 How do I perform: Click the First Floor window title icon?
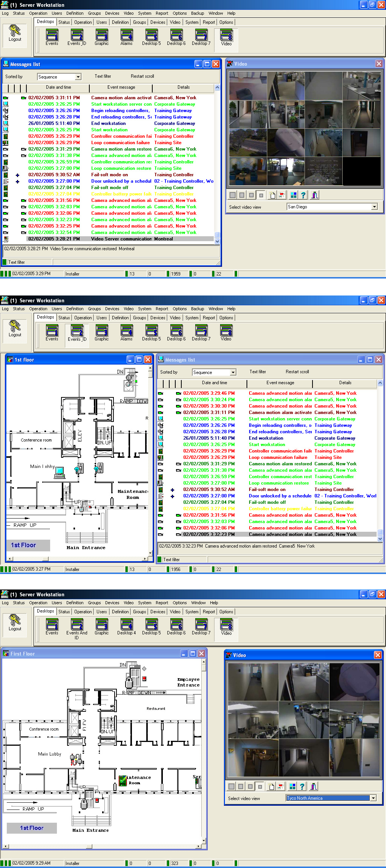6,653
